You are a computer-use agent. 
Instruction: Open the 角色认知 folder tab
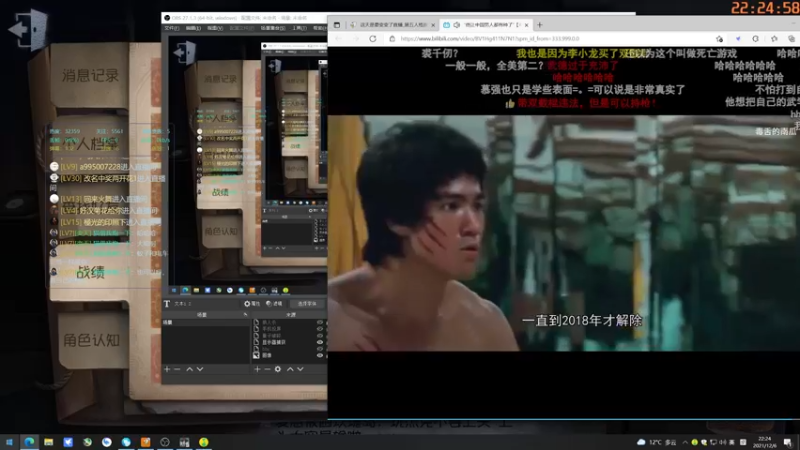click(92, 340)
